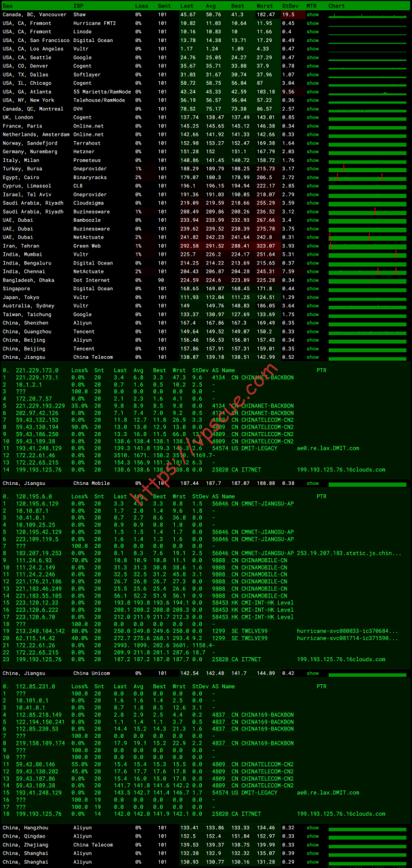Screen dimensions: 412x868
Task: Click the Chart column header
Action: coord(336,5)
